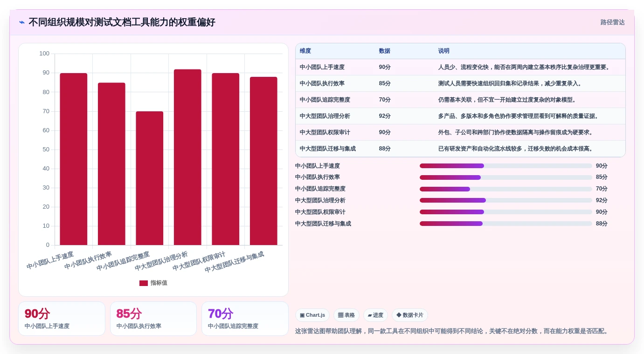Image resolution: width=644 pixels, height=354 pixels.
Task: Select the 进度 tag chip
Action: tap(375, 315)
